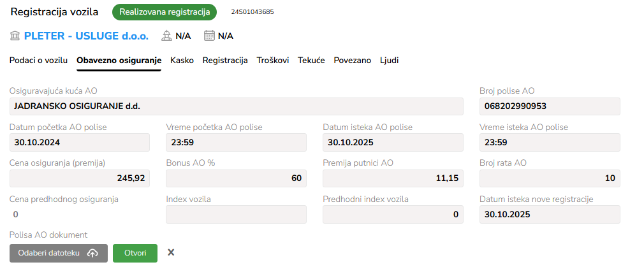Remove the attached policy document with the X

[x=171, y=252]
